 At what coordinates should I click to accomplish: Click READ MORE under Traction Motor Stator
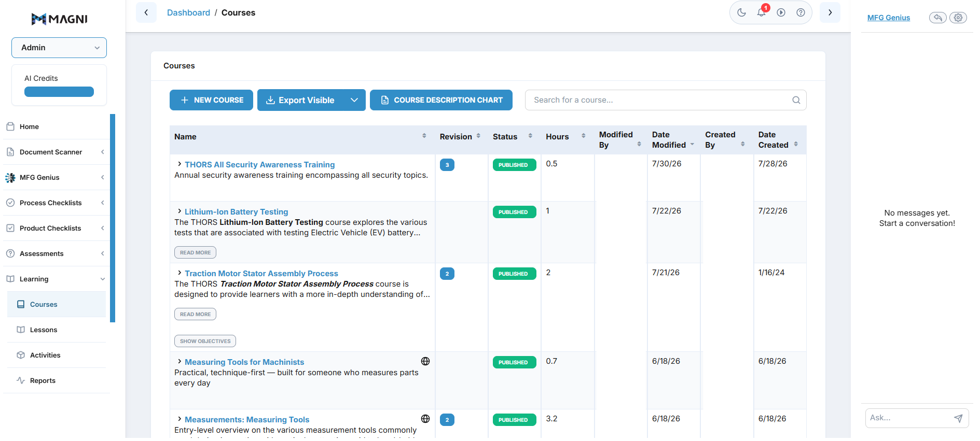pos(195,314)
